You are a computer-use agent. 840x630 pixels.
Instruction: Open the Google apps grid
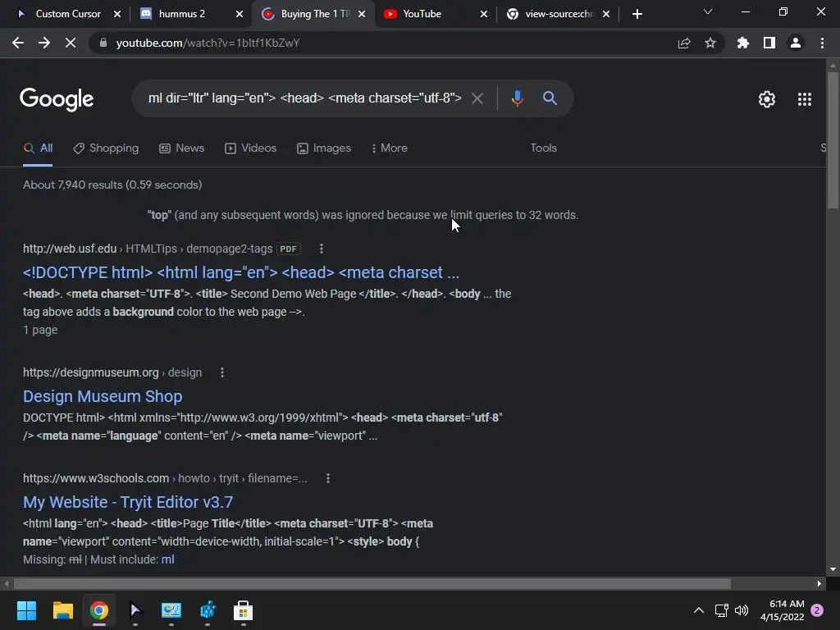pyautogui.click(x=805, y=99)
